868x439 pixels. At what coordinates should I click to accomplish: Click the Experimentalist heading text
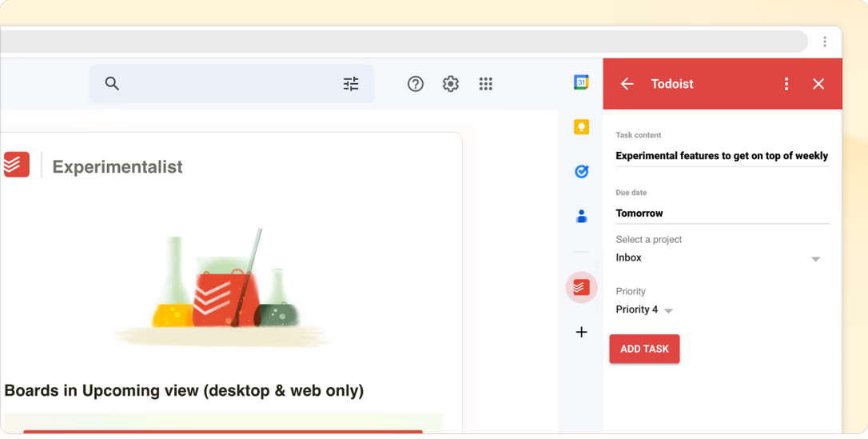(x=117, y=166)
